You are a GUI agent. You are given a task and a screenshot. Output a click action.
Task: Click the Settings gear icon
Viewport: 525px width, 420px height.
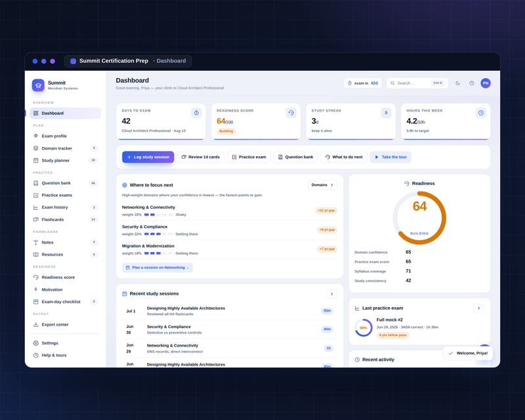click(36, 343)
